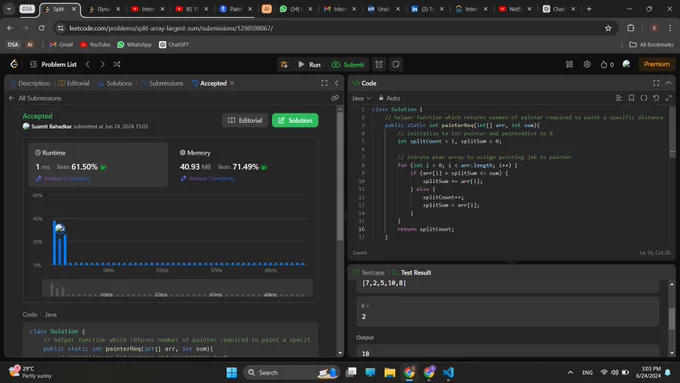The width and height of the screenshot is (680, 383).
Task: Click the bookmark icon in editor
Action: [x=631, y=98]
